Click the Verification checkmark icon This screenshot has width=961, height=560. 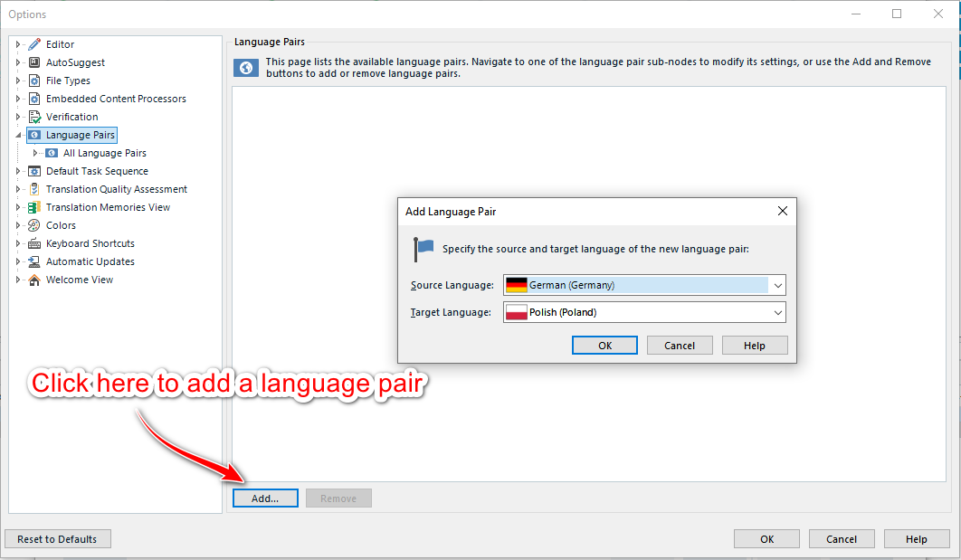pos(33,116)
